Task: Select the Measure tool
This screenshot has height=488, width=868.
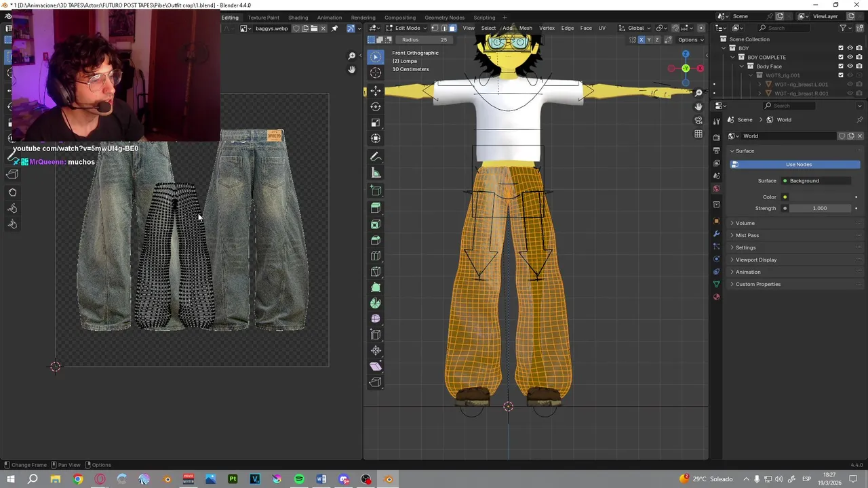Action: click(x=376, y=173)
